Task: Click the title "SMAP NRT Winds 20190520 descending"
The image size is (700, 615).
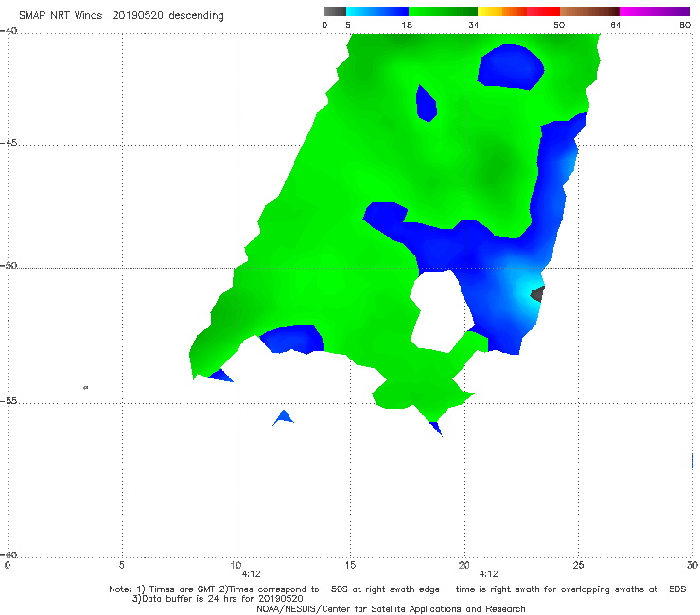Action: (121, 15)
